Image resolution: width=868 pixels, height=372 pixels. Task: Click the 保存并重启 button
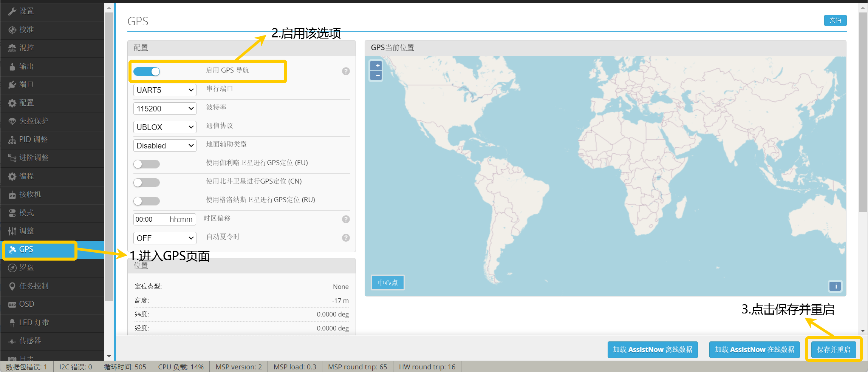[x=833, y=350]
